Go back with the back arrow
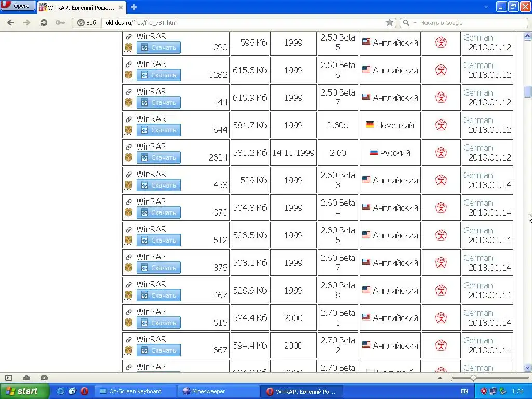 [x=10, y=23]
